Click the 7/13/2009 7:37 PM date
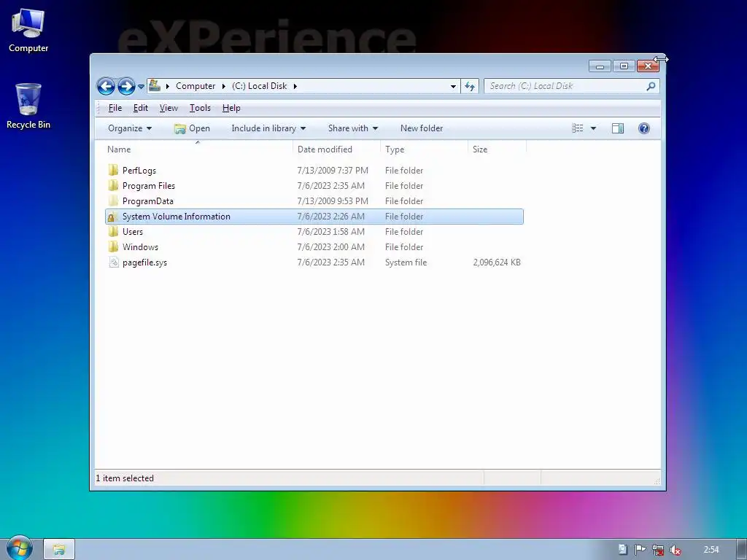This screenshot has width=747, height=560. coord(333,171)
